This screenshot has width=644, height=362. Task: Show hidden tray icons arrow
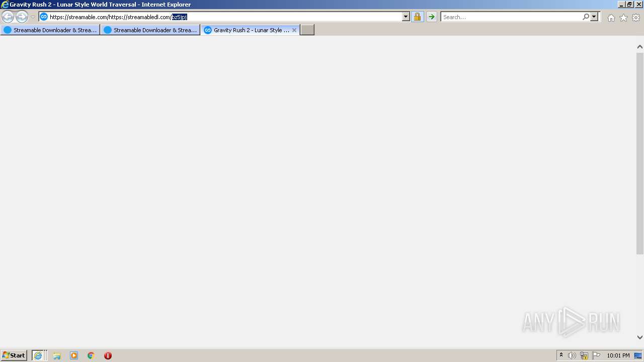coord(561,355)
